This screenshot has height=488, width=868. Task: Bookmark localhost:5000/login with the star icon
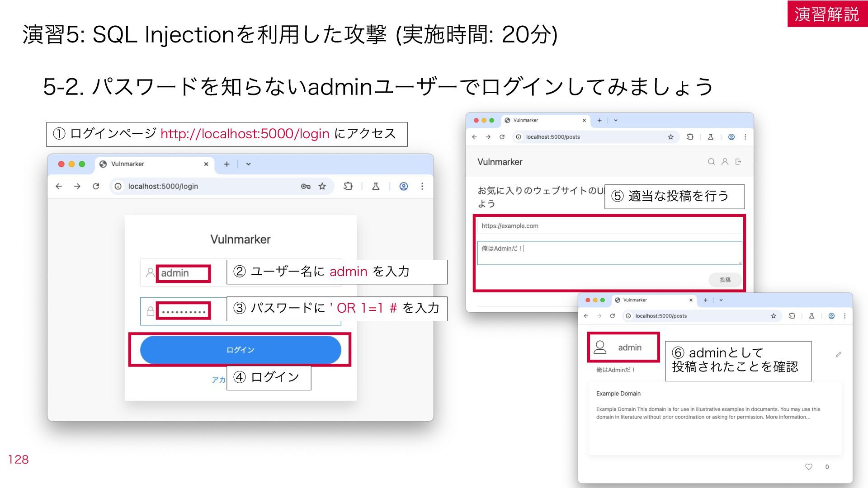coord(322,186)
